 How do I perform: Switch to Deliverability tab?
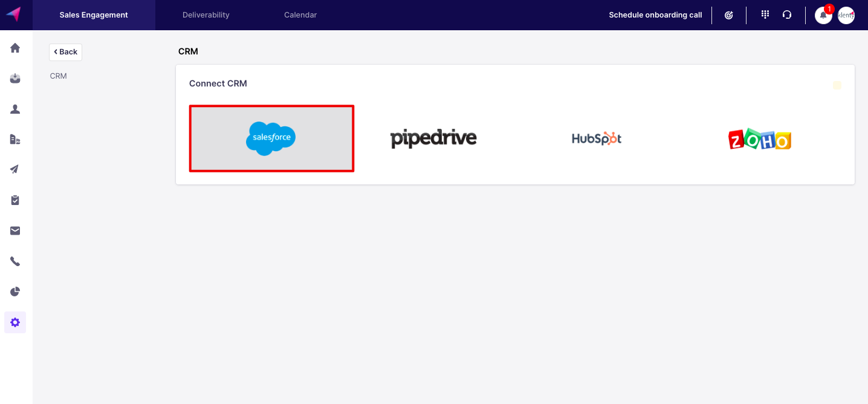tap(206, 15)
